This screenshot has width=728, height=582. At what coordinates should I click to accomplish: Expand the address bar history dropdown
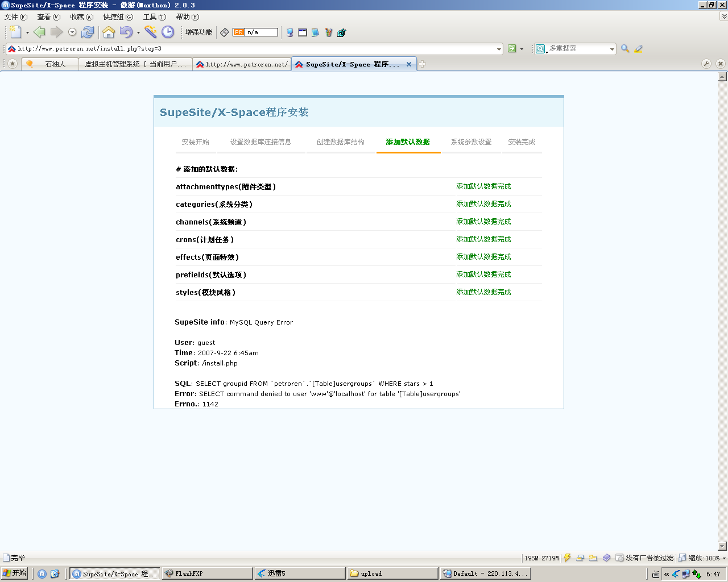click(499, 49)
